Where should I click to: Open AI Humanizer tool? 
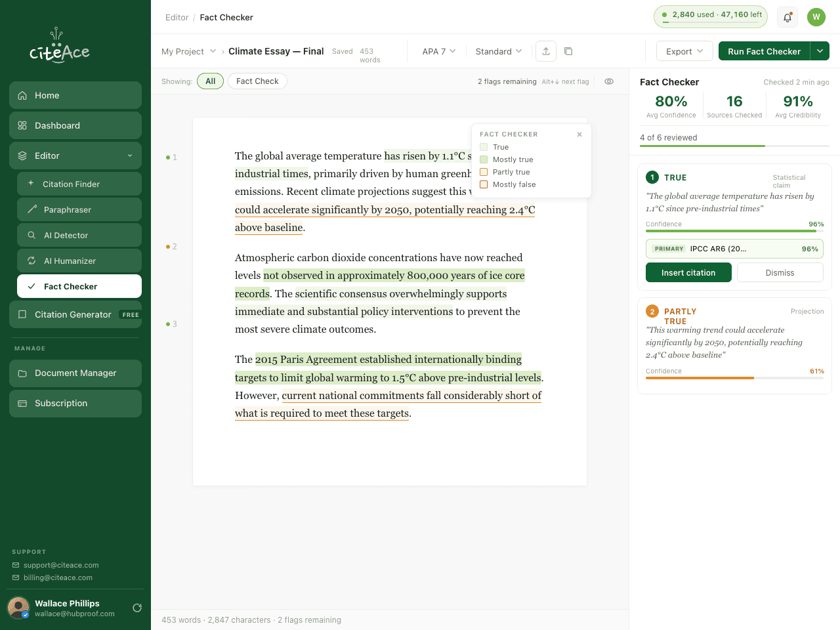79,261
